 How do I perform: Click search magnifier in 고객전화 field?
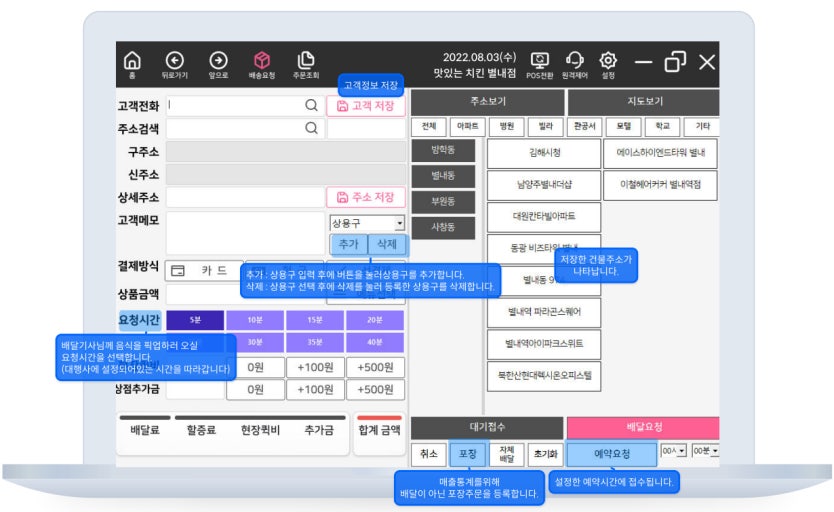point(312,104)
